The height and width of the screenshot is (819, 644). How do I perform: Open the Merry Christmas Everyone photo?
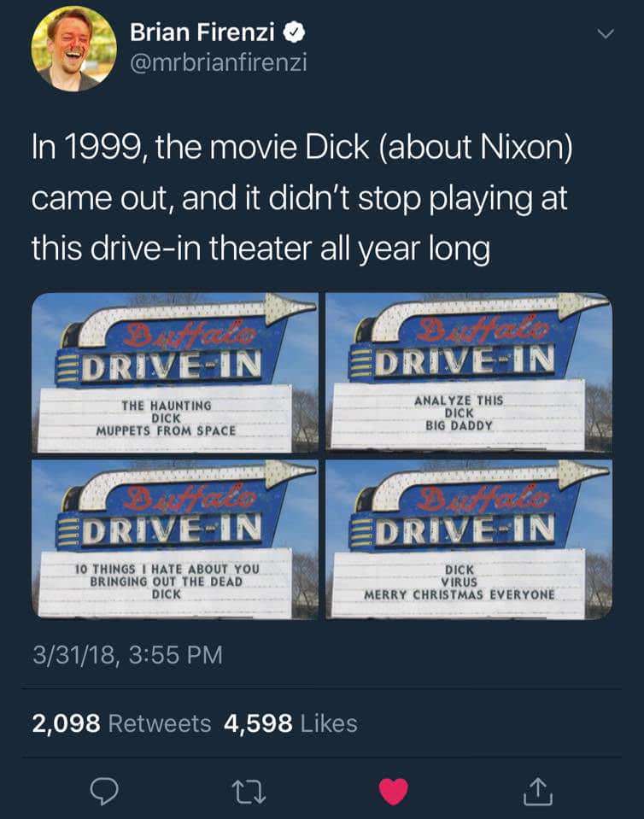[469, 540]
